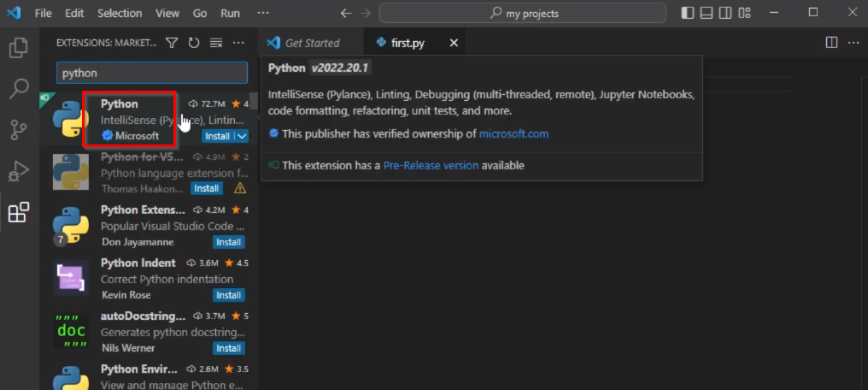Image resolution: width=868 pixels, height=390 pixels.
Task: Close the first.py tab
Action: point(454,43)
